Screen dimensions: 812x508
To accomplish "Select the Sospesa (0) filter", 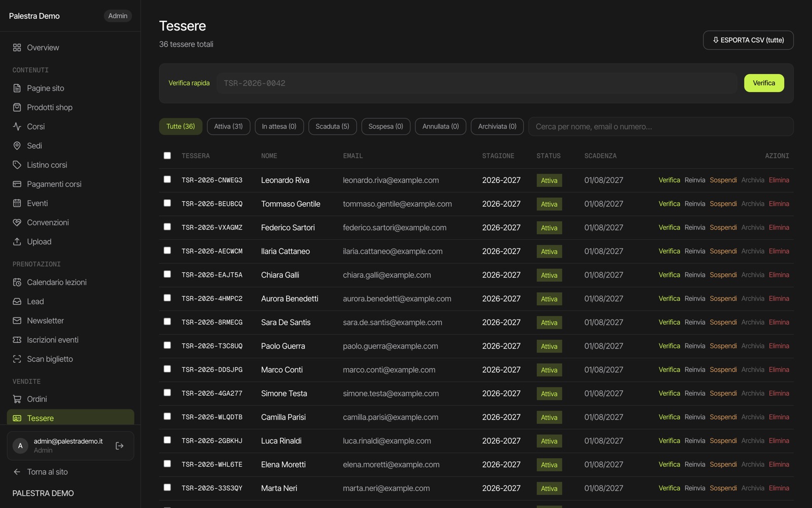I will point(386,126).
